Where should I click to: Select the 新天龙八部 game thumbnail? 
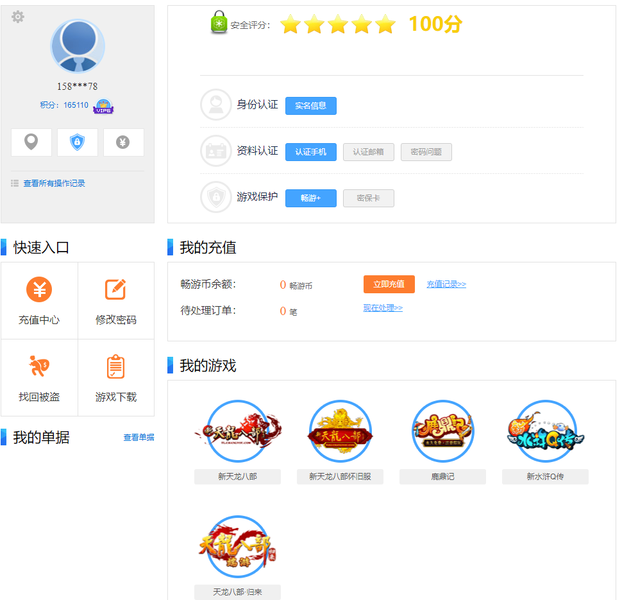[237, 432]
